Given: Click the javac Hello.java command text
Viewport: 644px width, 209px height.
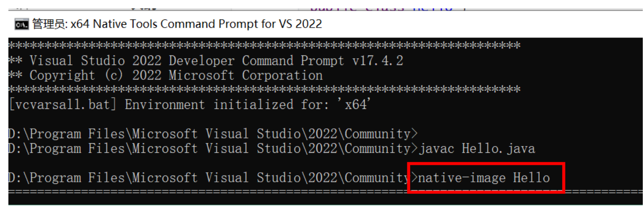Looking at the screenshot, I should coord(477,149).
